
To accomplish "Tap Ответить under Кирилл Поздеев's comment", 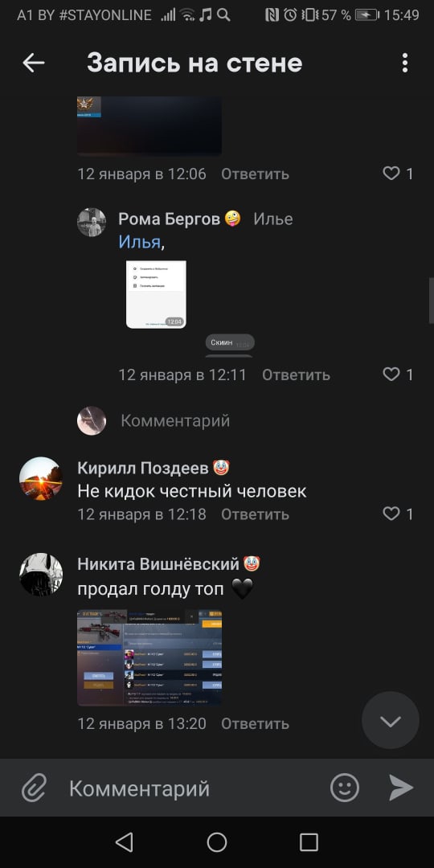I will (x=256, y=514).
